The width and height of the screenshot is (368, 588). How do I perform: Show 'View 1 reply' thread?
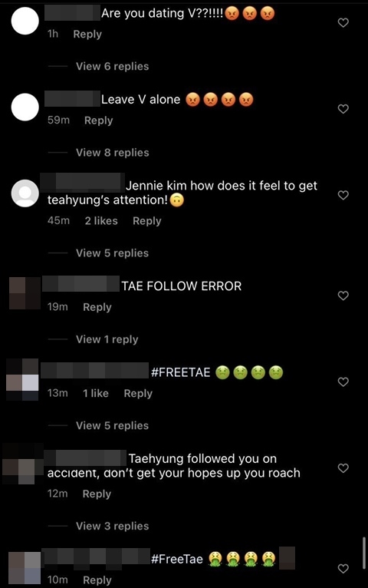point(107,339)
